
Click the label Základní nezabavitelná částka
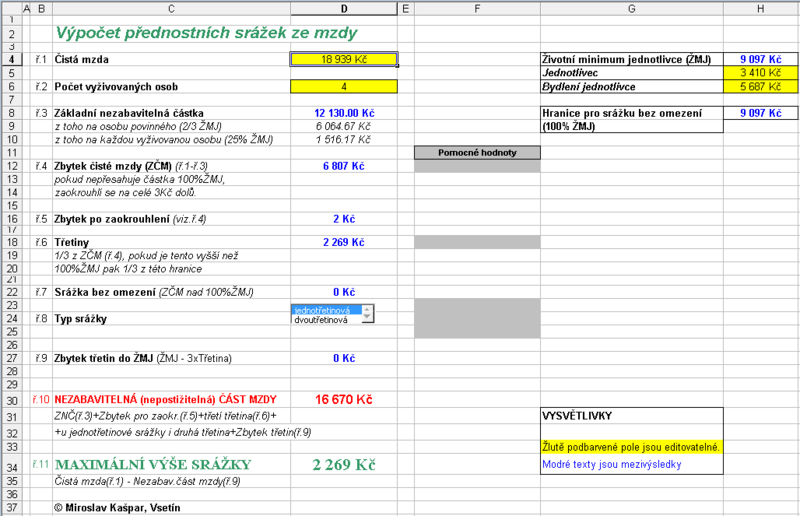point(129,113)
